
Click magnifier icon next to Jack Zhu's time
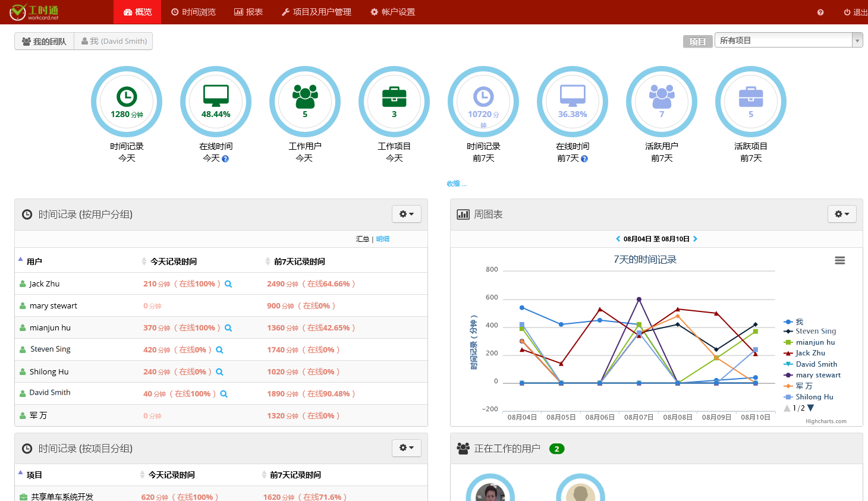228,284
